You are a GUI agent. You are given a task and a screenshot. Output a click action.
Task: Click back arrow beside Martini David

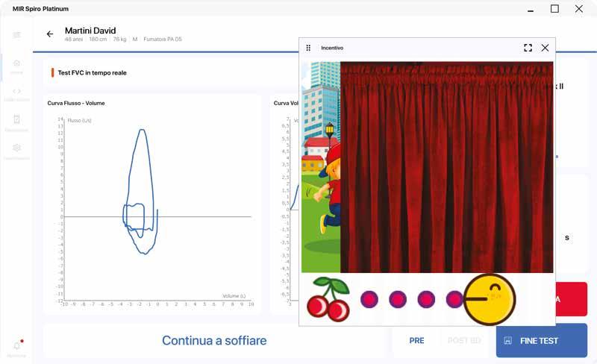50,34
